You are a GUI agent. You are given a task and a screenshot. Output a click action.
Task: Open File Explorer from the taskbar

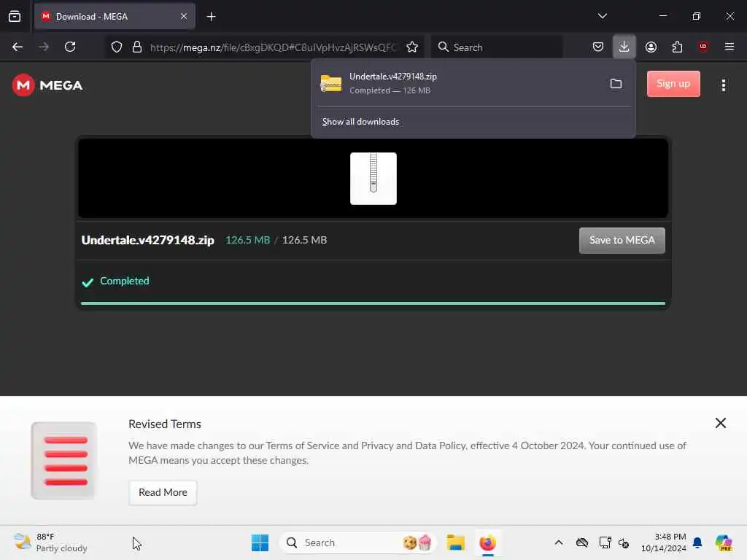point(455,542)
